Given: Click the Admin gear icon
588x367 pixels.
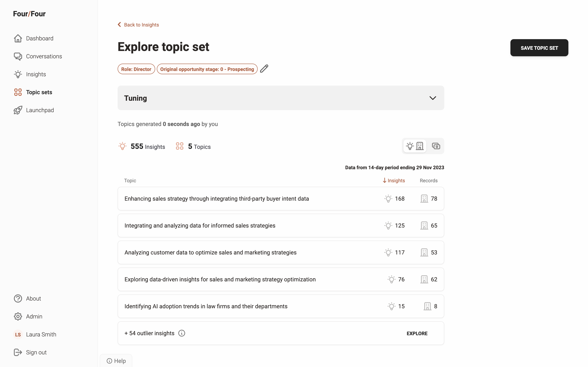Looking at the screenshot, I should 18,316.
